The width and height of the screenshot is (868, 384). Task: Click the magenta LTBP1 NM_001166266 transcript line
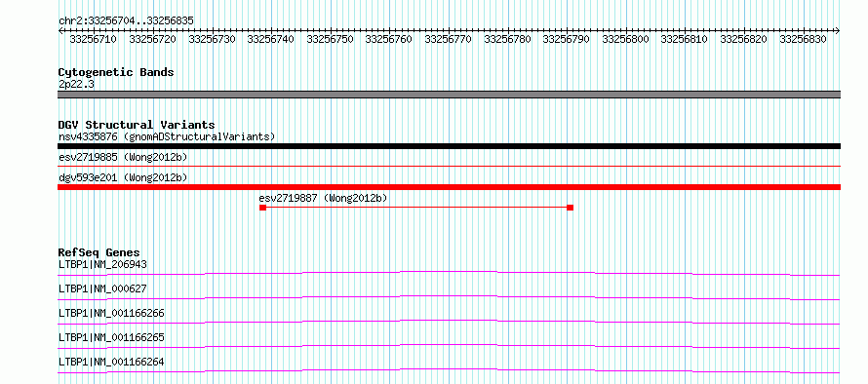pos(449,322)
